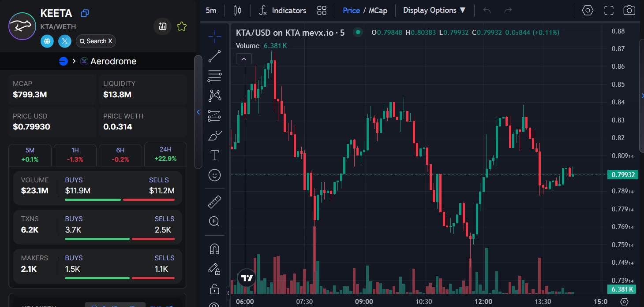Open the candlestick chart type selector
The image size is (644, 307).
(x=237, y=11)
